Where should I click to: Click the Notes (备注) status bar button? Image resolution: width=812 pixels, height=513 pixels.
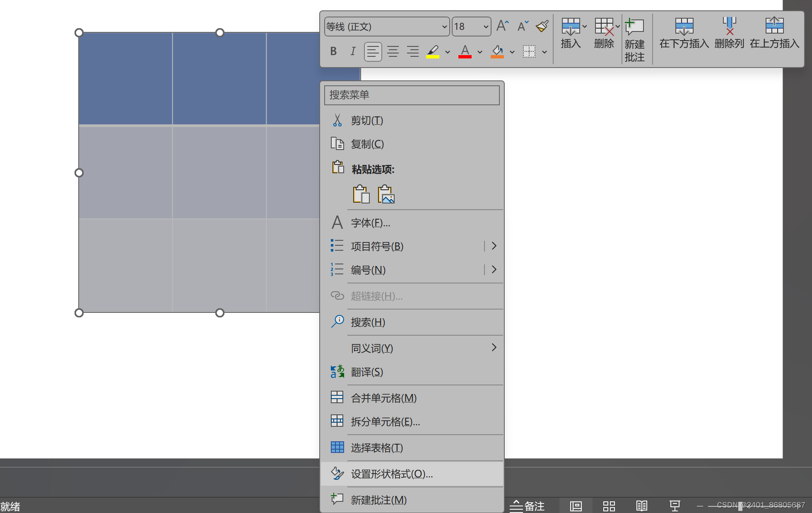527,506
